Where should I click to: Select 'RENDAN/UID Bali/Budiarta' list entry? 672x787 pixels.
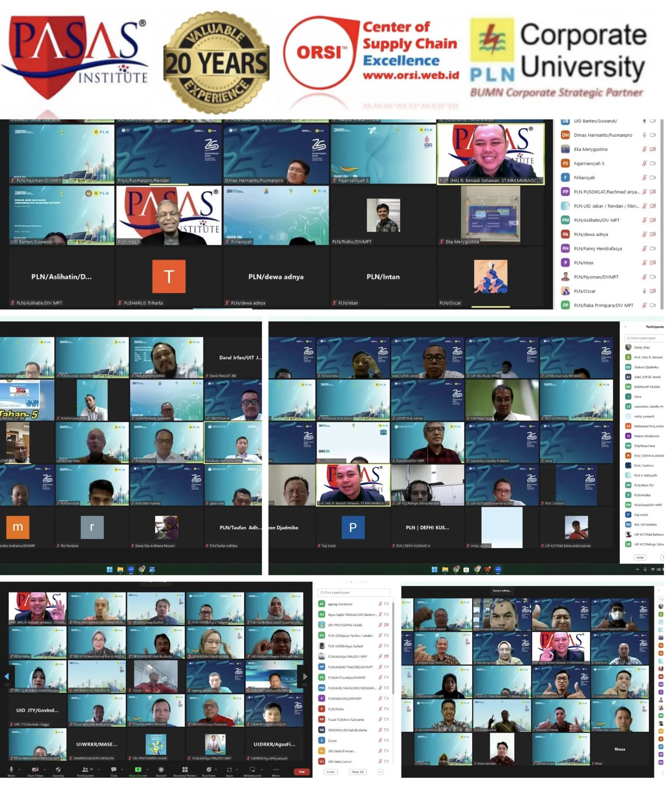pyautogui.click(x=354, y=730)
